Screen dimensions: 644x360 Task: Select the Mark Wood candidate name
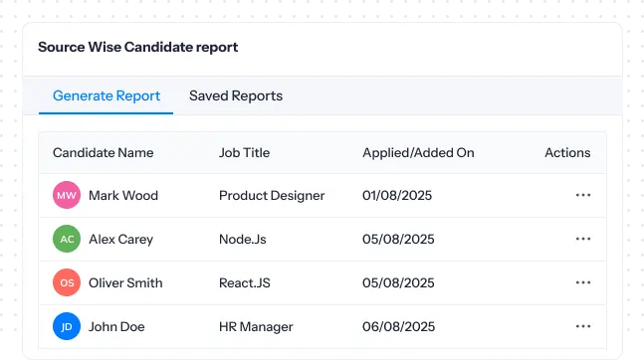coord(123,195)
